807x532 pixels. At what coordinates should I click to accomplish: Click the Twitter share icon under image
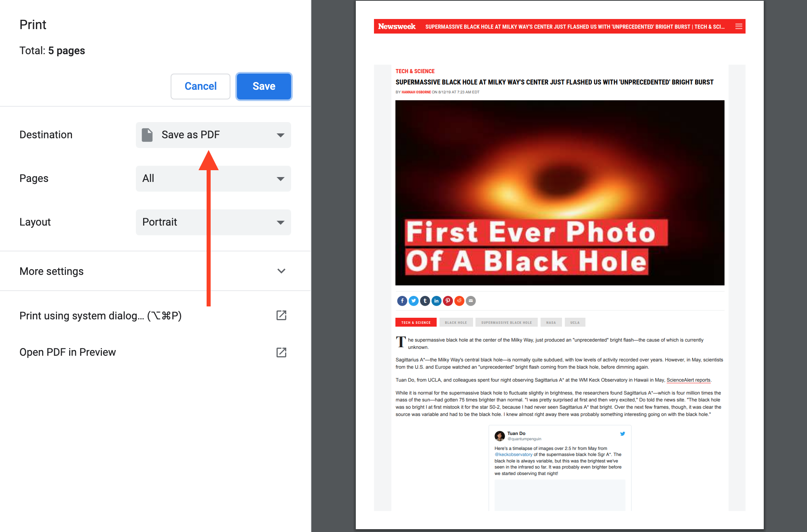(x=413, y=301)
